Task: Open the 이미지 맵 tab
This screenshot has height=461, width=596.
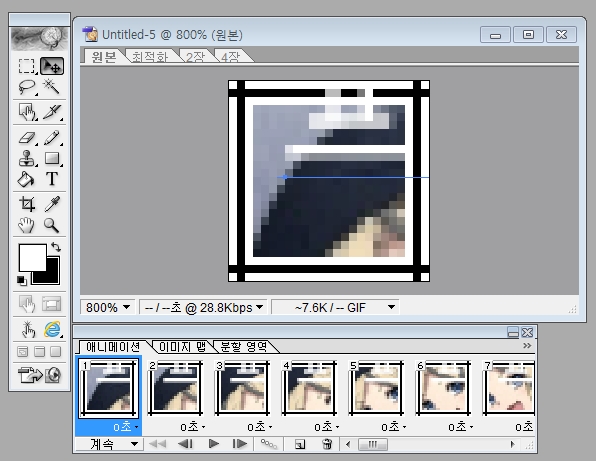Action: [182, 347]
